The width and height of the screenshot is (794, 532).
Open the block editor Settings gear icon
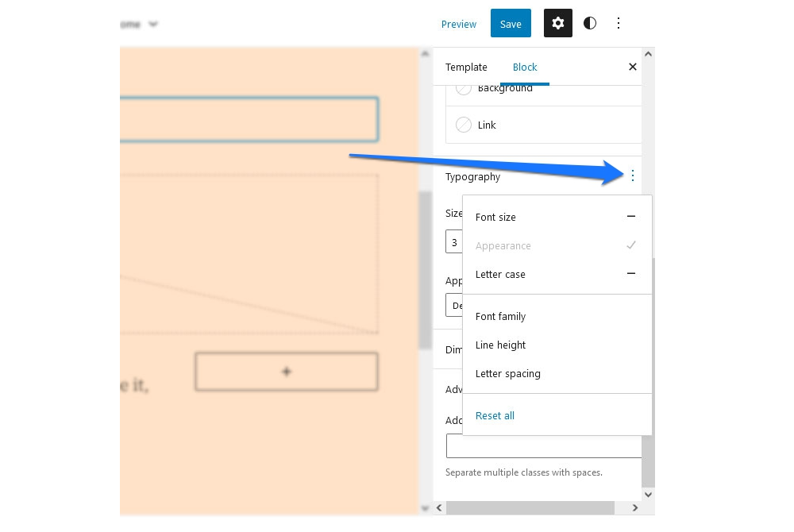(558, 23)
